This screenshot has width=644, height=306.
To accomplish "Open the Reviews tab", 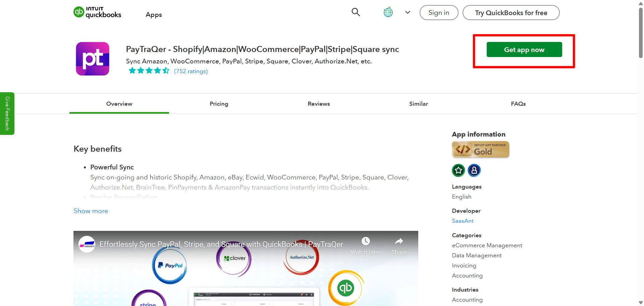I will pos(318,104).
